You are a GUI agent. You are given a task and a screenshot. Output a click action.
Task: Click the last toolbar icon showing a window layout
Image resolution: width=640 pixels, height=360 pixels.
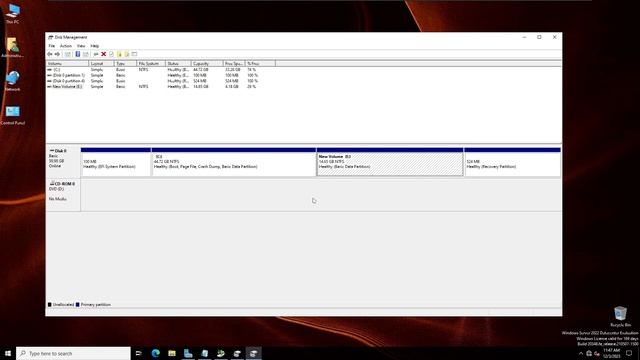click(x=134, y=54)
